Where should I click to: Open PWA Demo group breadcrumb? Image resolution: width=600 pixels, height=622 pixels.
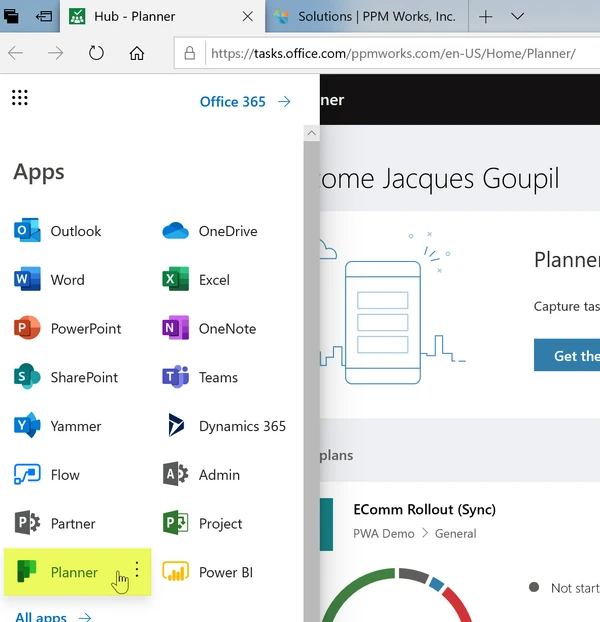pos(383,534)
